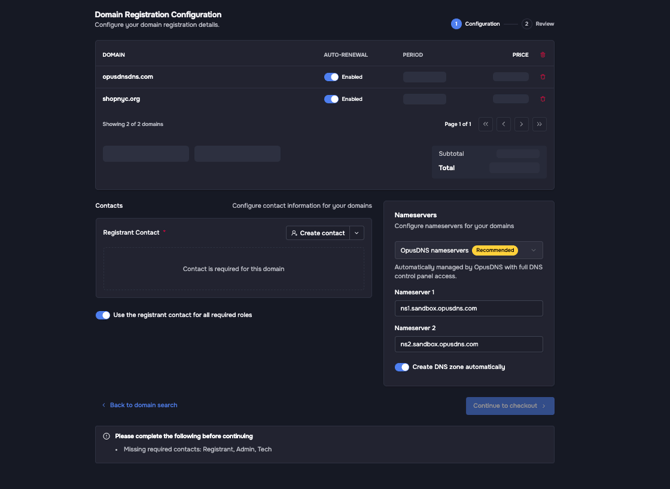Click the info icon in the warning box
The height and width of the screenshot is (489, 670).
(x=106, y=436)
